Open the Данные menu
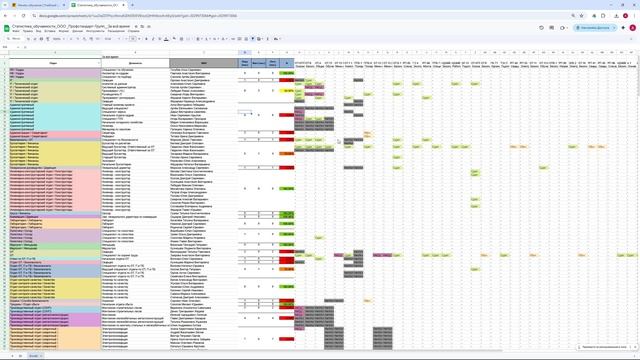 tap(78, 31)
